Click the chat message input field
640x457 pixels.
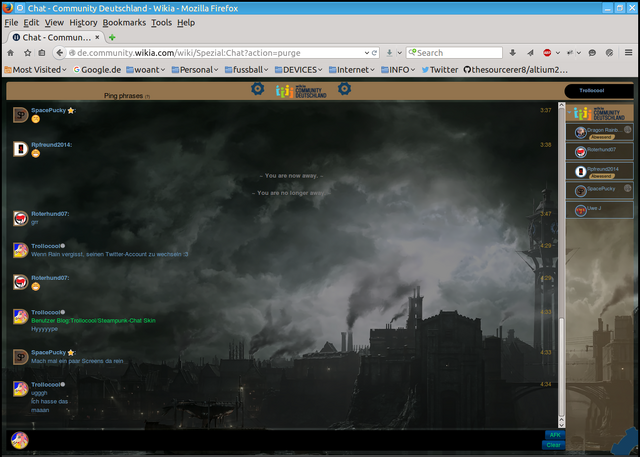(x=288, y=440)
